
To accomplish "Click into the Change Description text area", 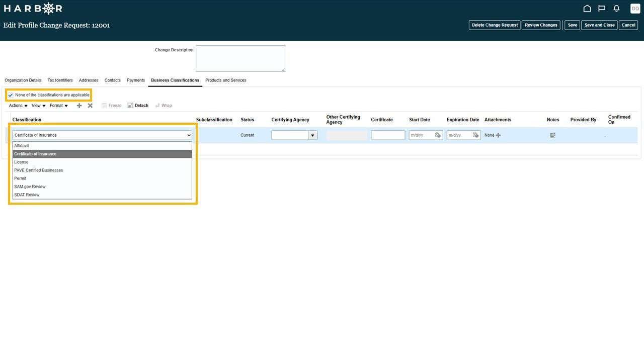I will tap(240, 58).
